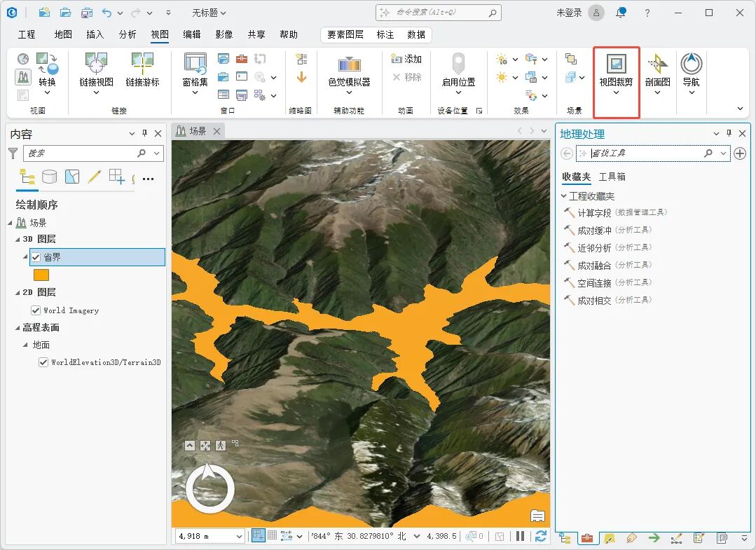Close the 场景 view tab
The image size is (756, 550).
(x=217, y=131)
